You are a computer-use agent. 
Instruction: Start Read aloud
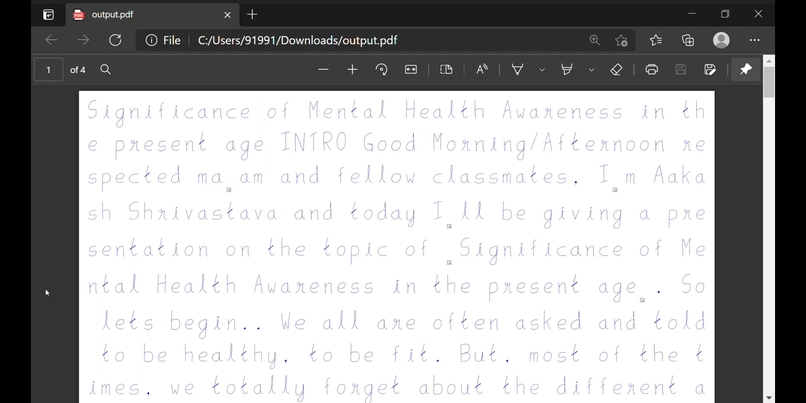tap(482, 69)
